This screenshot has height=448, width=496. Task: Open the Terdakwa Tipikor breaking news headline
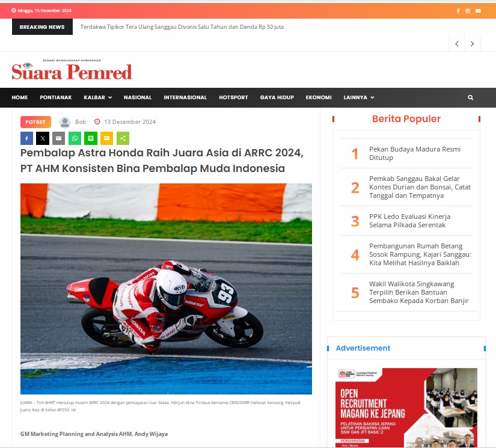click(x=182, y=27)
